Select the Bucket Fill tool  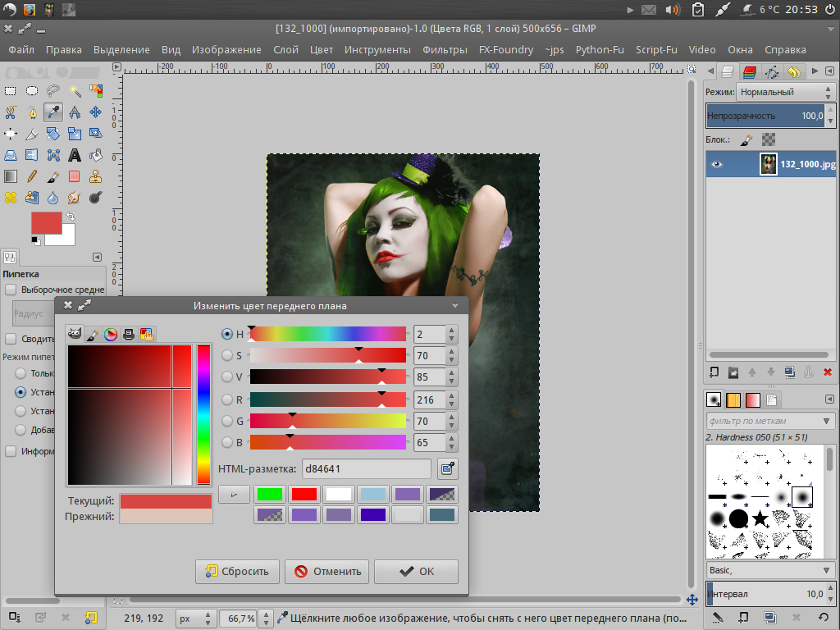[x=96, y=155]
